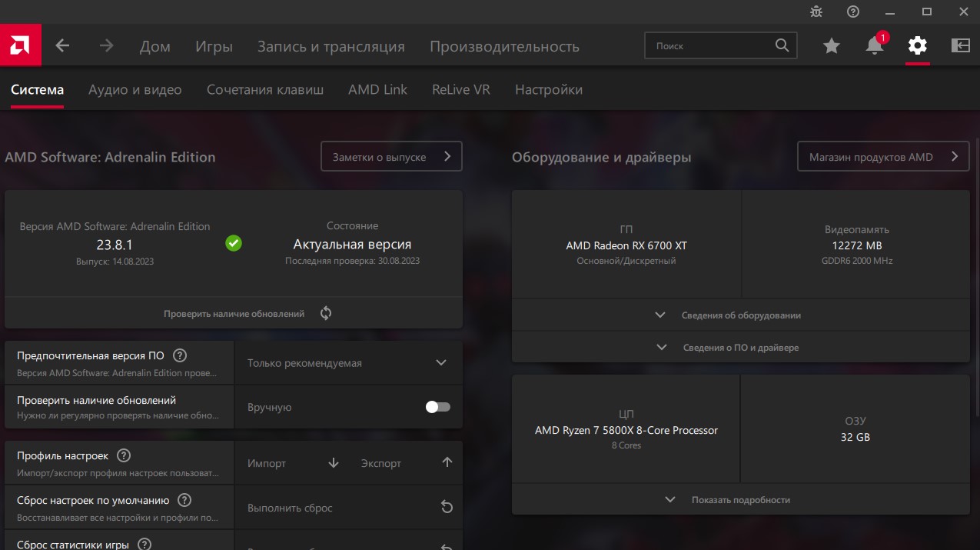
Task: Click the Экспорт up arrow icon
Action: [x=447, y=462]
